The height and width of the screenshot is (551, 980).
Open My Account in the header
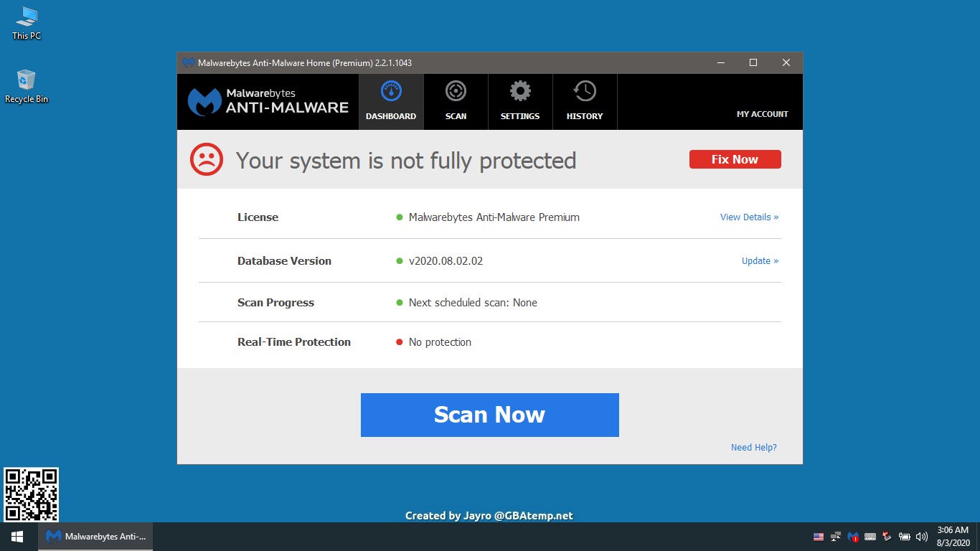pos(762,114)
